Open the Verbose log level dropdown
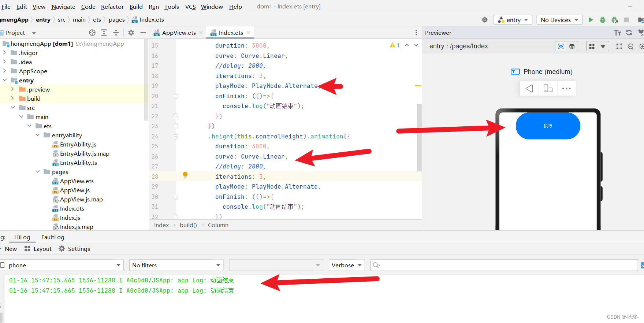Image resolution: width=644 pixels, height=323 pixels. [x=347, y=265]
